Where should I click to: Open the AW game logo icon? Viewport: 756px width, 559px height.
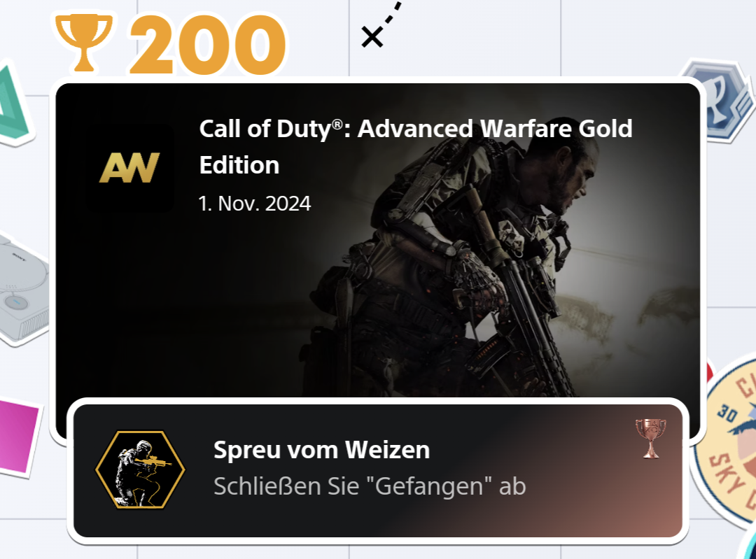pyautogui.click(x=129, y=168)
